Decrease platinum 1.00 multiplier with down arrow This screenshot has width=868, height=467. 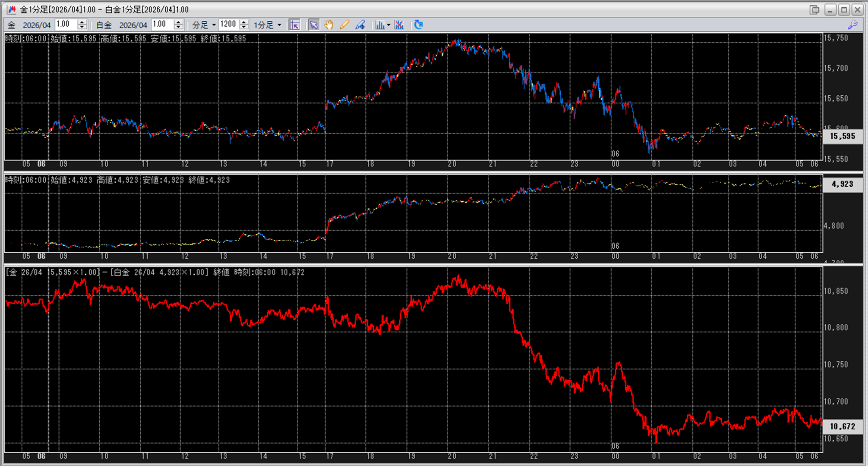pyautogui.click(x=178, y=28)
